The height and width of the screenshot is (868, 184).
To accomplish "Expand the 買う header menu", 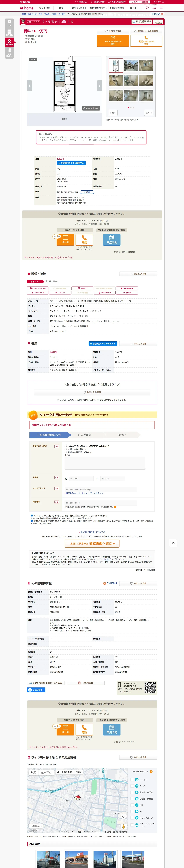I will (x=62, y=8).
